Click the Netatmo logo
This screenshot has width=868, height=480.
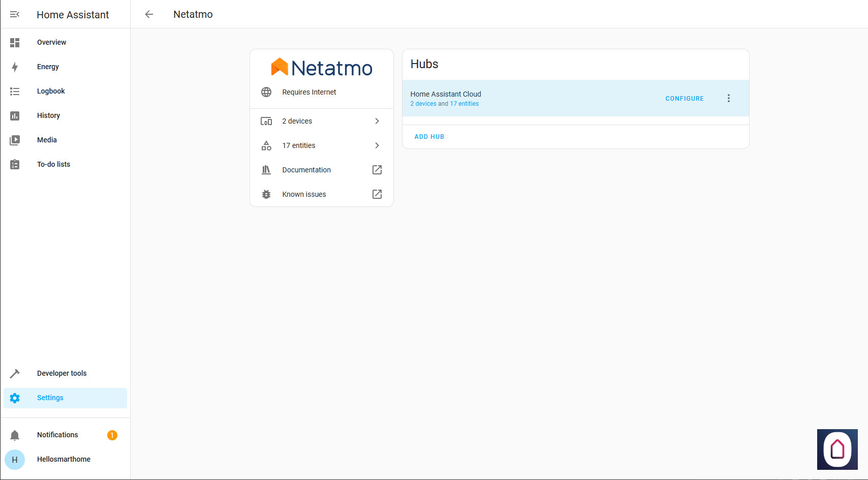[x=322, y=67]
